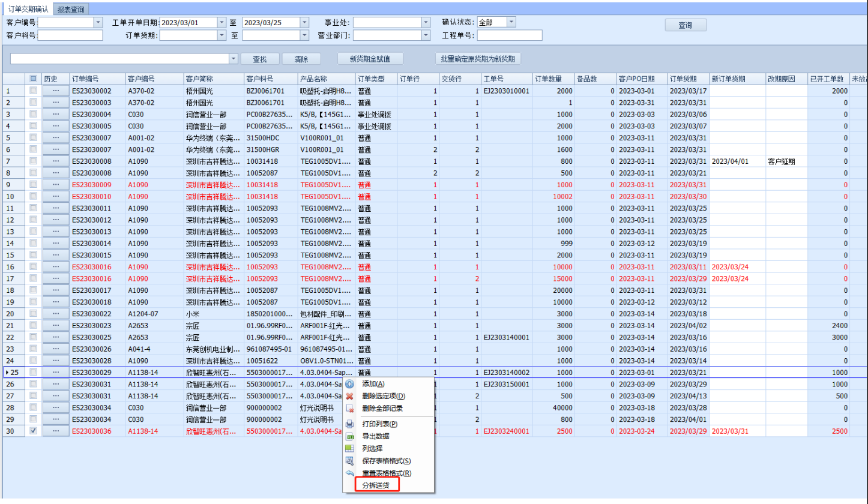Click the 客户简称 column header
This screenshot has height=504, width=868.
point(213,79)
